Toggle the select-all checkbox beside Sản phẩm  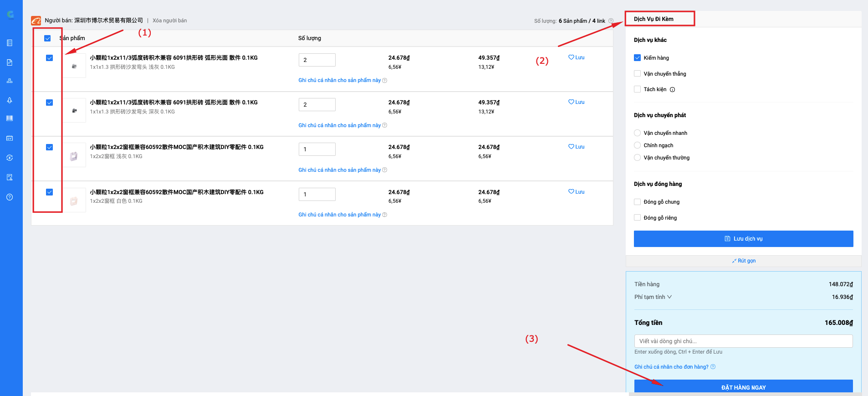[x=47, y=38]
